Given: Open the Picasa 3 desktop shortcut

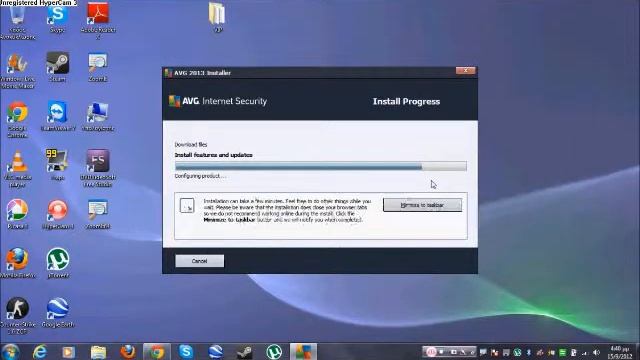Looking at the screenshot, I should click(x=17, y=214).
